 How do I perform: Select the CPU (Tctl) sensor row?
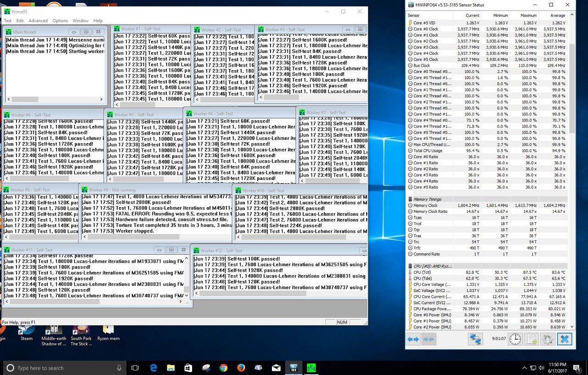coord(487,272)
